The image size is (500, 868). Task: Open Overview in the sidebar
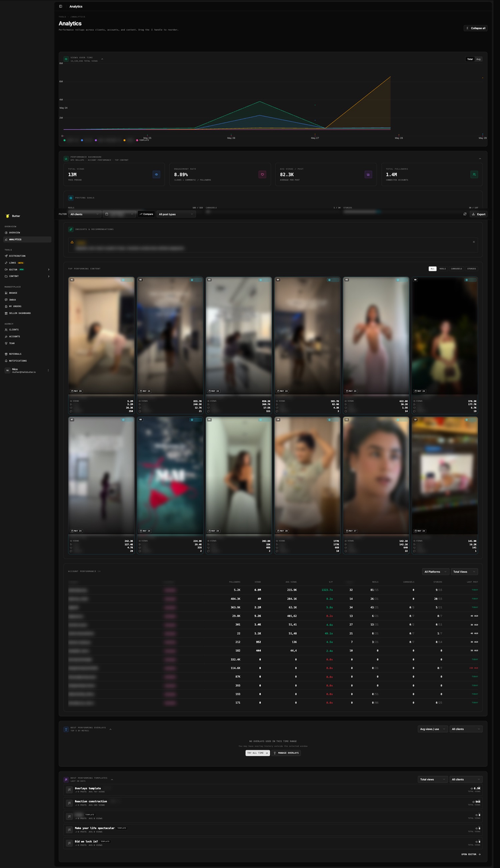tap(27, 233)
